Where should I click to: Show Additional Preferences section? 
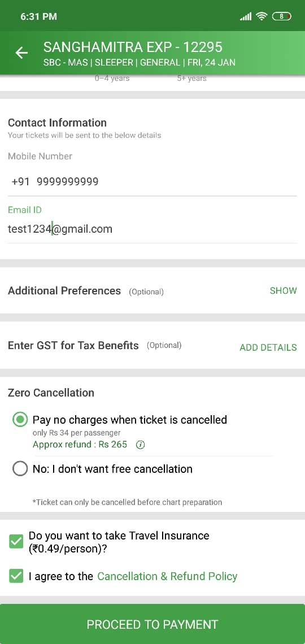[283, 291]
